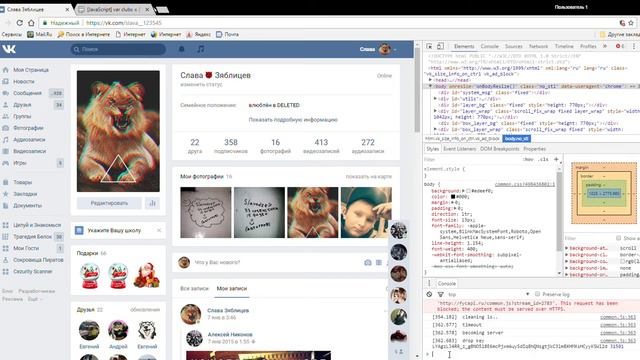The image size is (640, 360).
Task: Open Аудиозаписи in left sidebar
Action: (29, 139)
